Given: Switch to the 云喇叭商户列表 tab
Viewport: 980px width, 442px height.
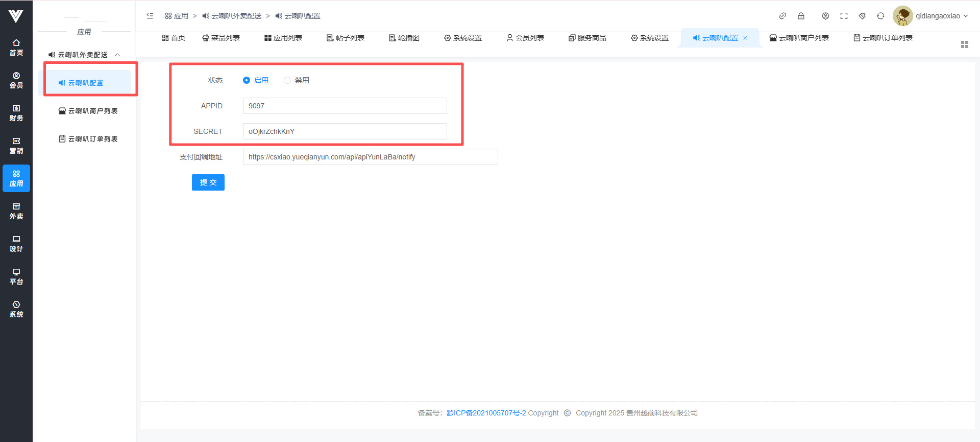Looking at the screenshot, I should 799,38.
